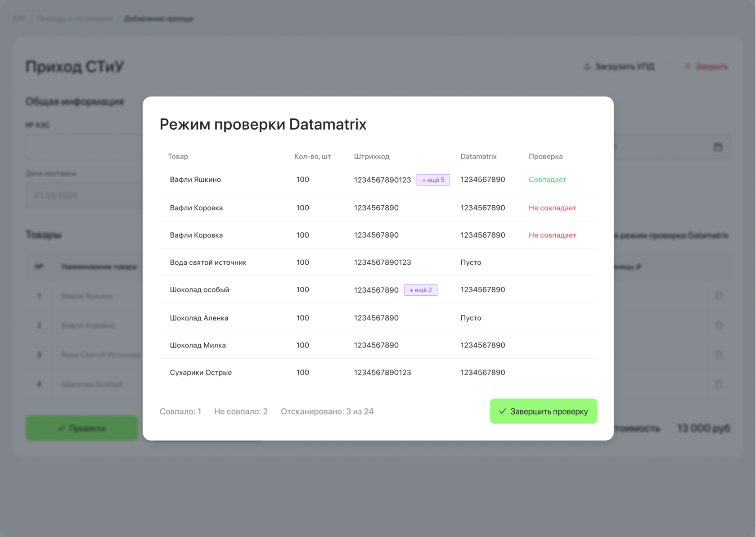756x537 pixels.
Task: Click Загрузить УПД in the background page
Action: (619, 67)
